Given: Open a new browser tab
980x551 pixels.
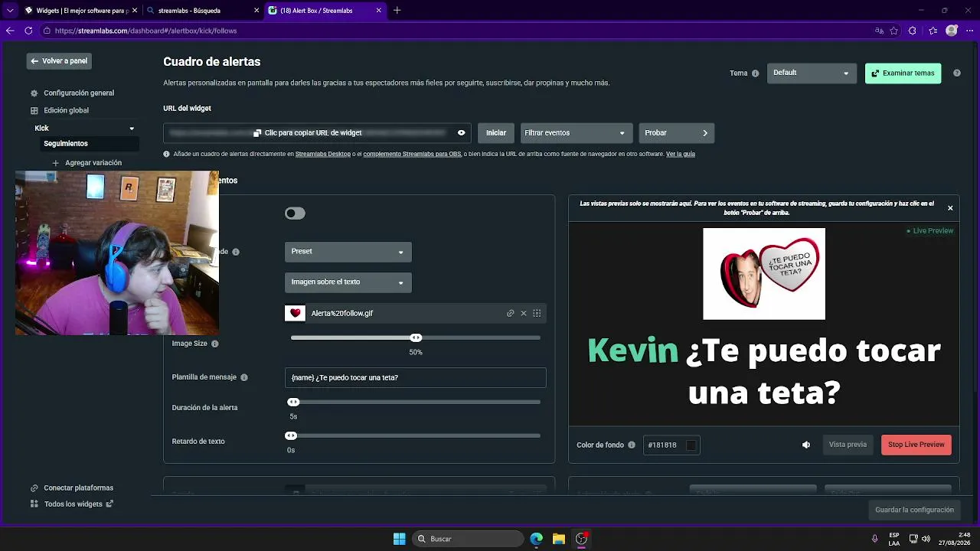Looking at the screenshot, I should pyautogui.click(x=397, y=11).
